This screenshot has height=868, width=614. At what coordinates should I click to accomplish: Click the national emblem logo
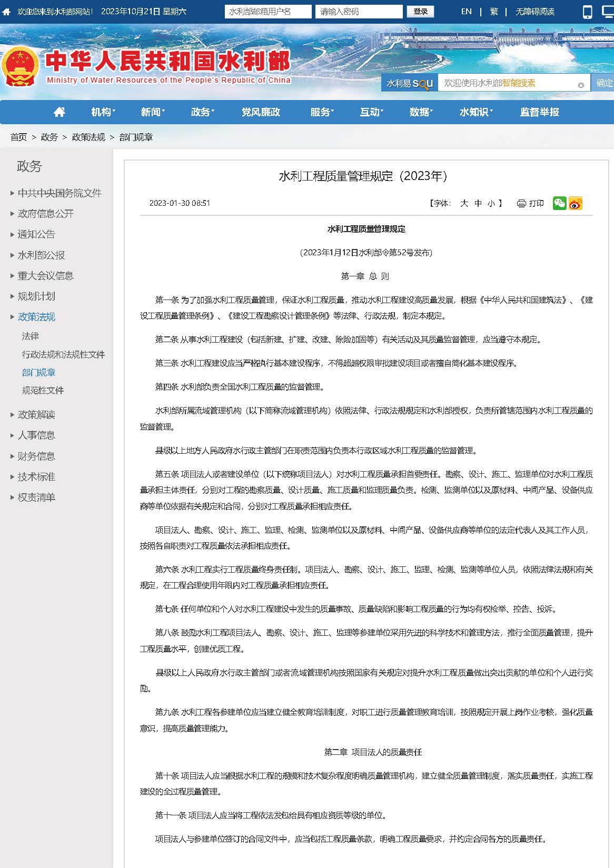pyautogui.click(x=20, y=67)
